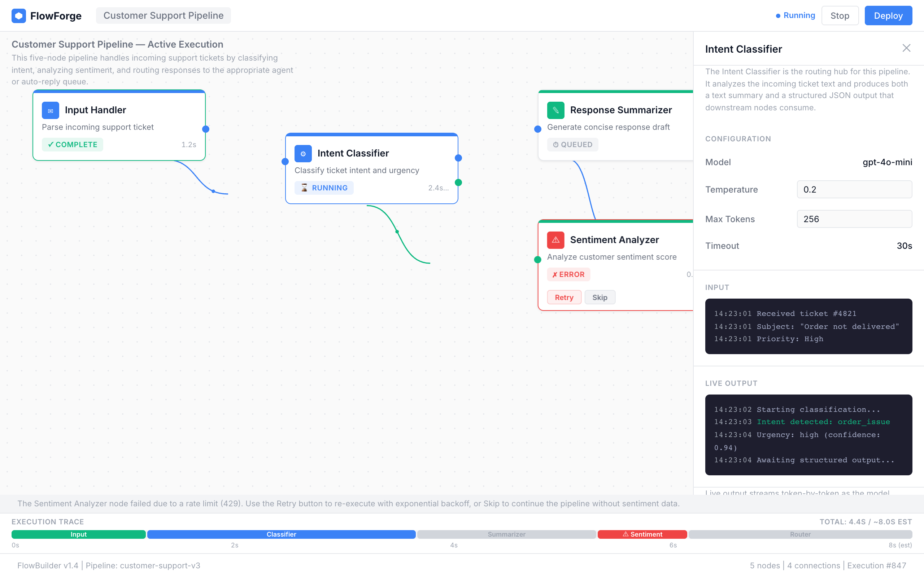Image resolution: width=924 pixels, height=577 pixels.
Task: Edit the Temperature value field
Action: tap(854, 189)
